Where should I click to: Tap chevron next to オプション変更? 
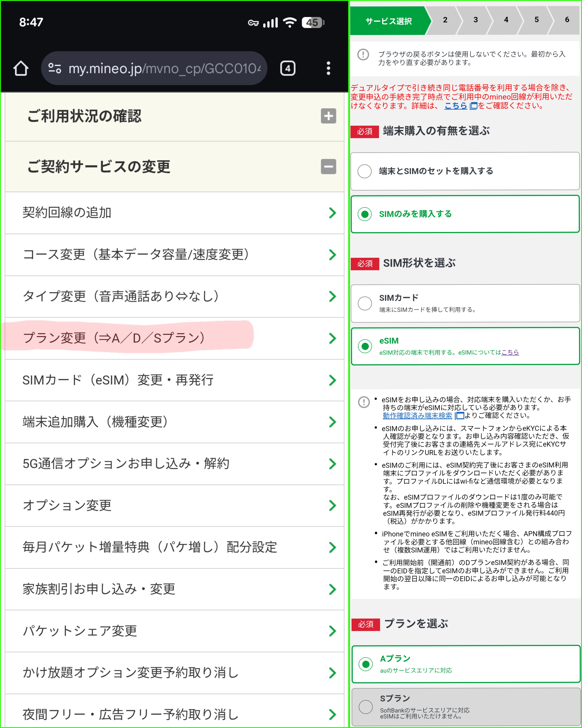pos(332,505)
